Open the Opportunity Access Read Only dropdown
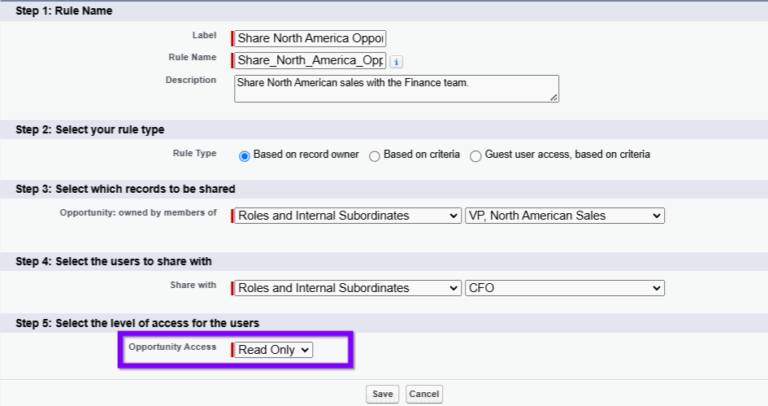768x406 pixels. coord(273,350)
